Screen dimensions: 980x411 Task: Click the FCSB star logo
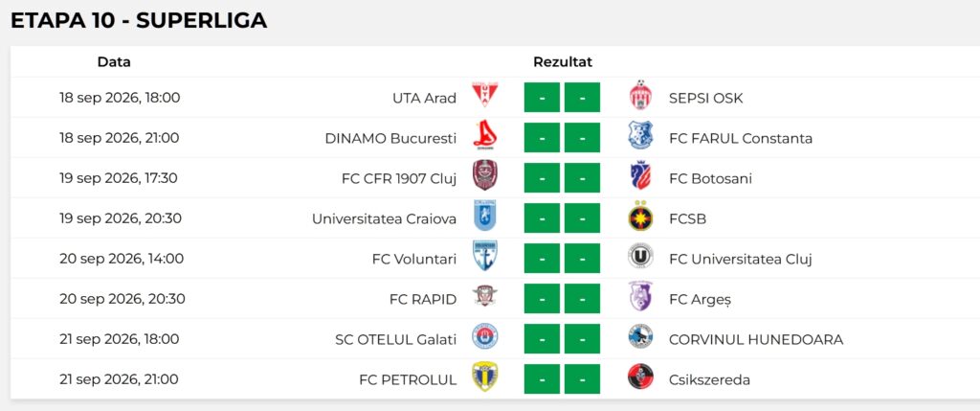point(640,217)
